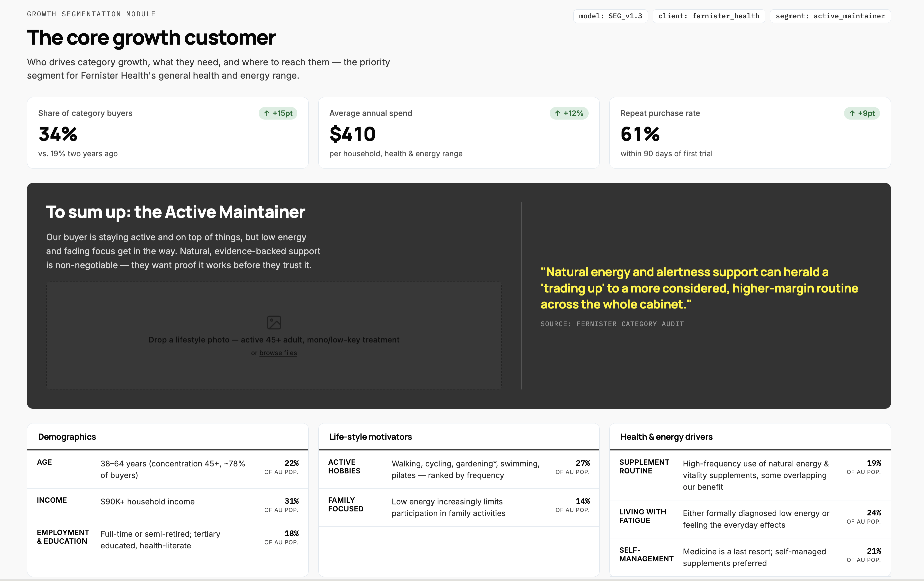The image size is (924, 581).
Task: Select the AGE row label
Action: [x=44, y=462]
